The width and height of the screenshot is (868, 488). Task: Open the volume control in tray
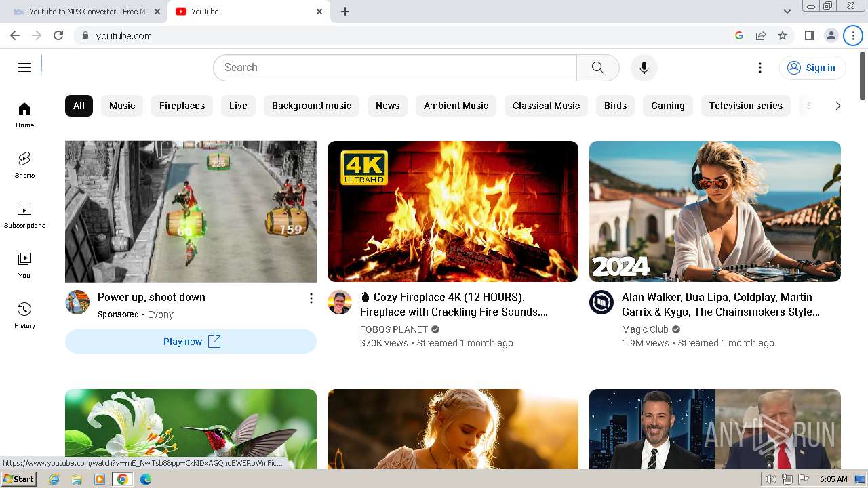tap(771, 479)
